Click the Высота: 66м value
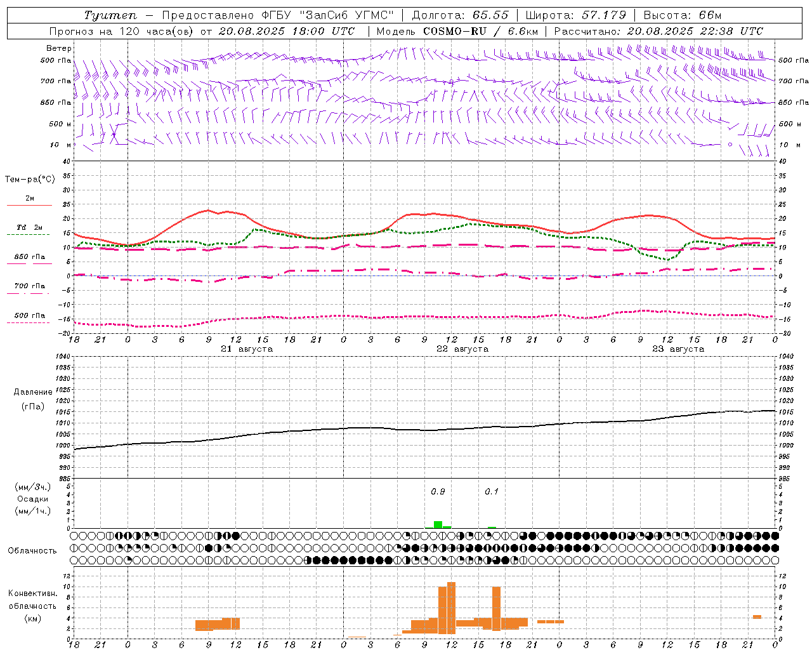 (683, 15)
